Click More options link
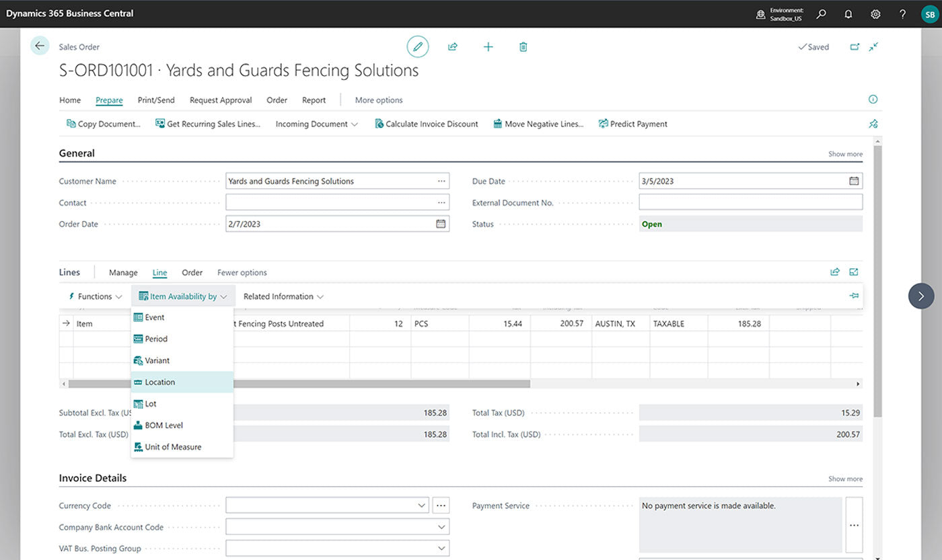Viewport: 942px width, 560px height. click(379, 100)
